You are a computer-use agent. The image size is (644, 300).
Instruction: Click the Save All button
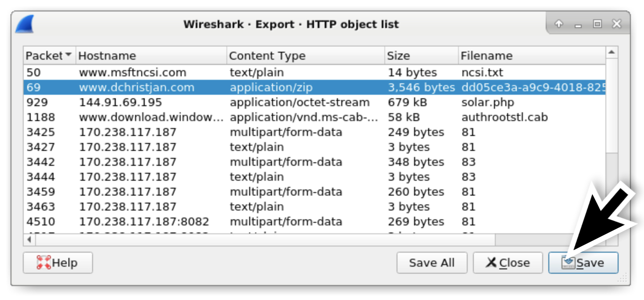[431, 263]
